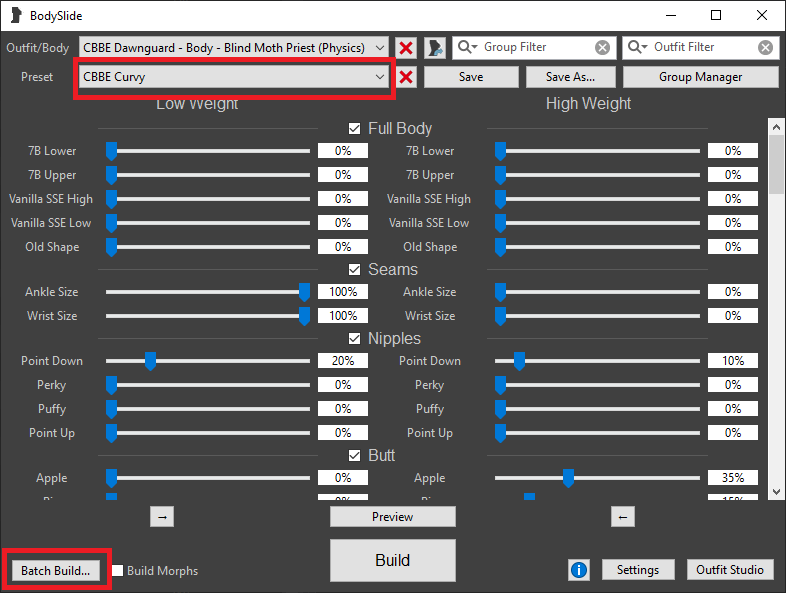Screen dimensions: 786x593
Task: Delete the CBBE Curvy preset red X
Action: click(406, 77)
